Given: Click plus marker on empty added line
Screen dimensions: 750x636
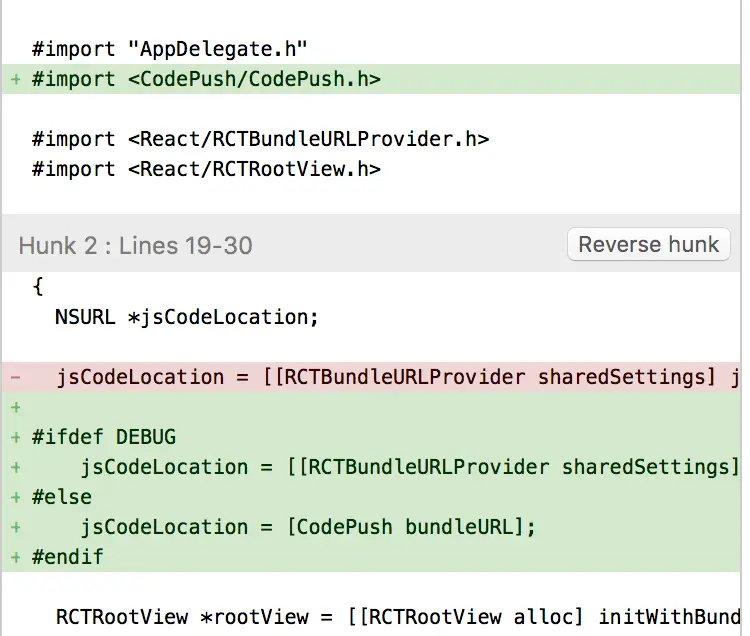Looking at the screenshot, I should tap(16, 407).
